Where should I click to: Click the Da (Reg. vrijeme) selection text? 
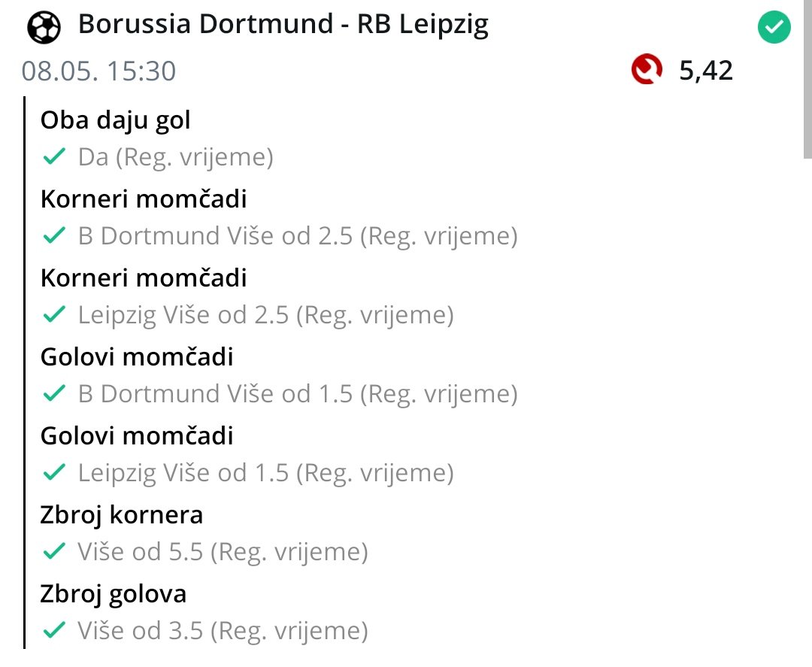[x=175, y=157]
